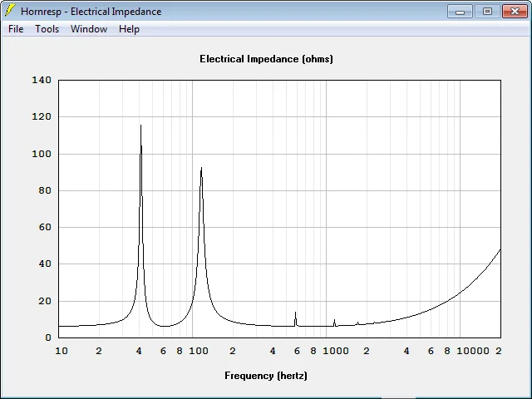Click the 20 value on the impedance axis
The height and width of the screenshot is (399, 532).
pos(45,301)
